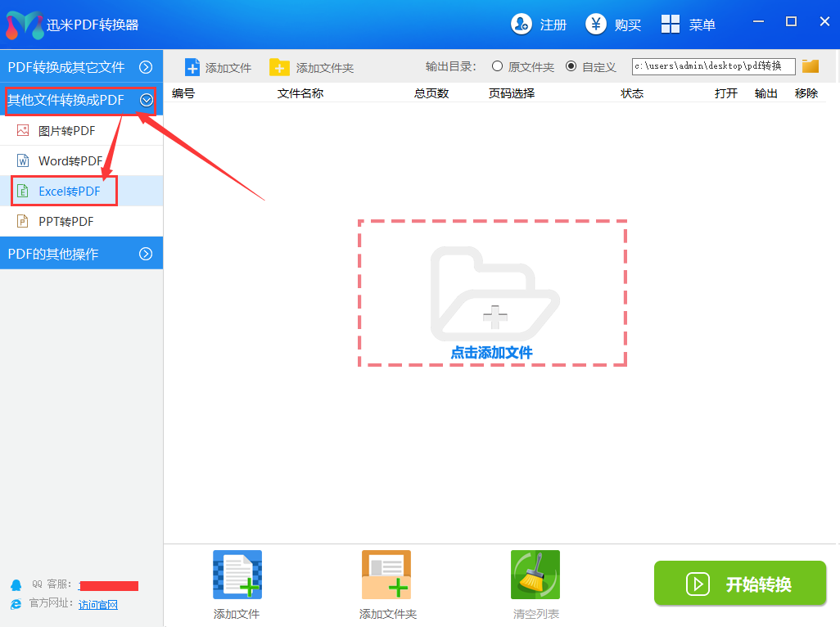Collapse the 其他文件转换成PDF section

click(x=147, y=100)
